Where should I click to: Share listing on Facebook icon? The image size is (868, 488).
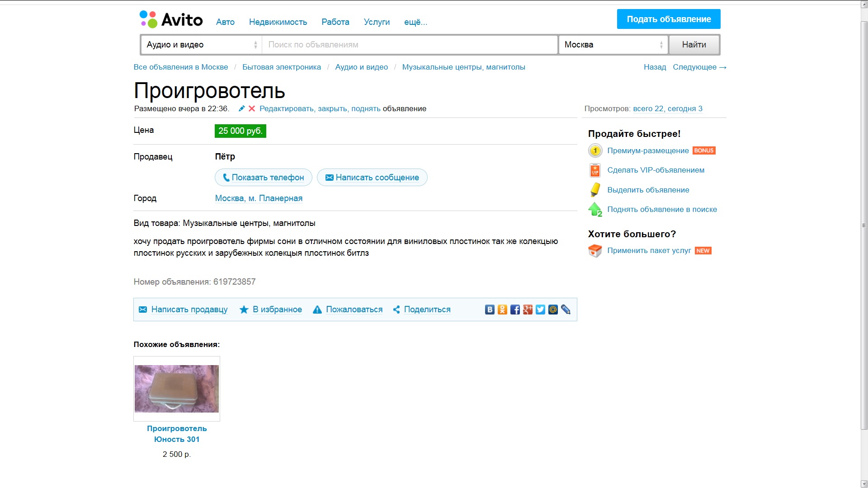point(515,310)
